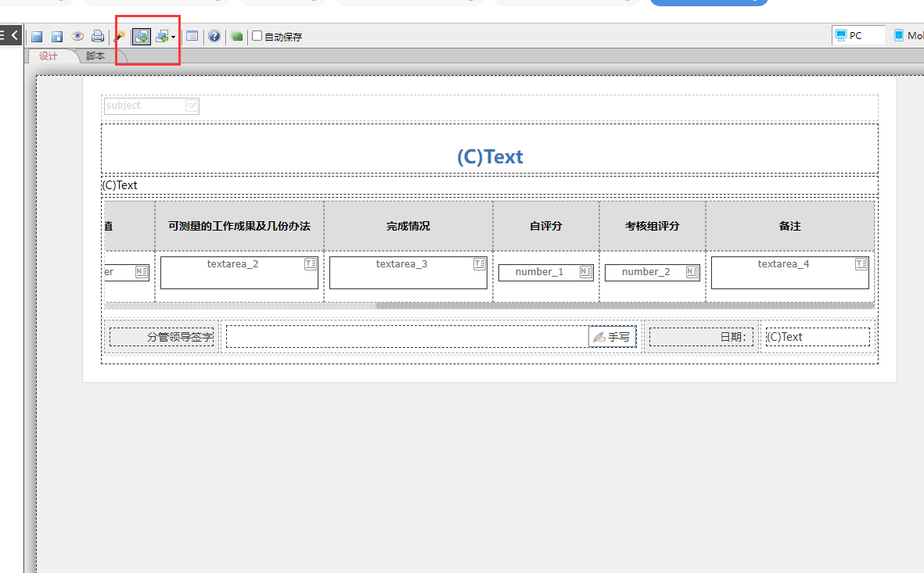924x573 pixels.
Task: Select the 设计 tab
Action: (49, 56)
